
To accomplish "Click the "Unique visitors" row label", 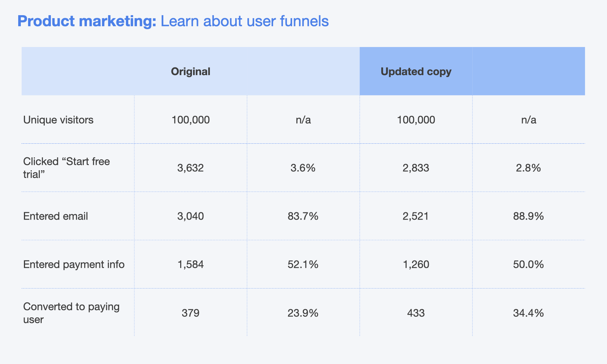I will tap(58, 120).
